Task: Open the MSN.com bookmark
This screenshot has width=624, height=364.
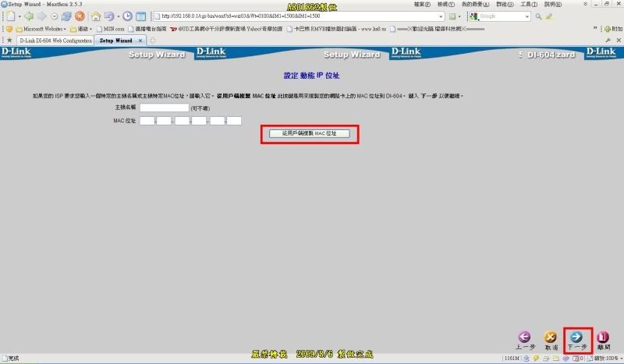Action: [110, 29]
